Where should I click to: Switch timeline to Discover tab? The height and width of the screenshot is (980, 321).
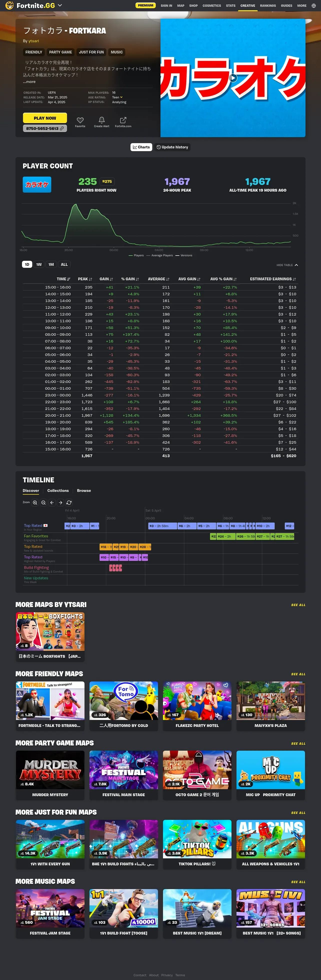pos(31,491)
